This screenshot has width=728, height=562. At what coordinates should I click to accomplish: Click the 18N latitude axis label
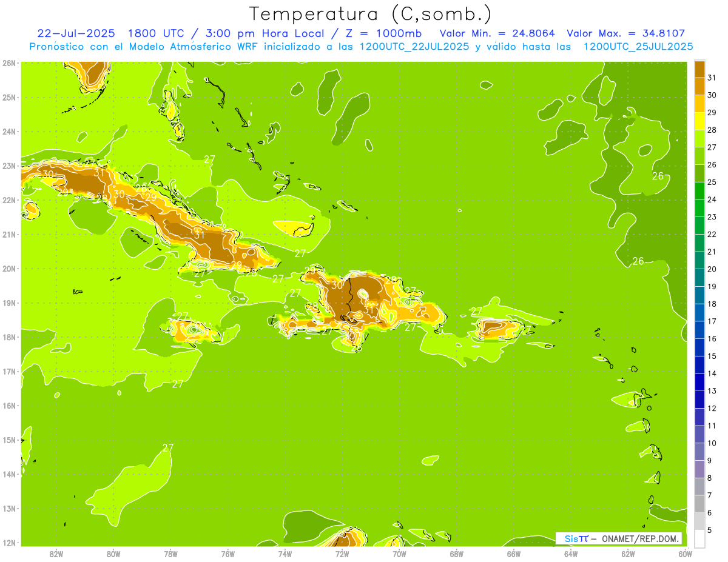click(8, 337)
